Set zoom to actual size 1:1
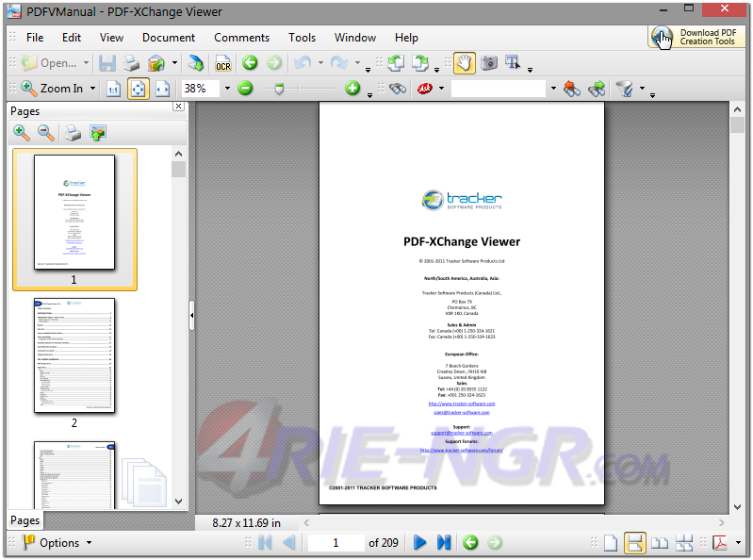This screenshot has width=753, height=560. point(113,89)
